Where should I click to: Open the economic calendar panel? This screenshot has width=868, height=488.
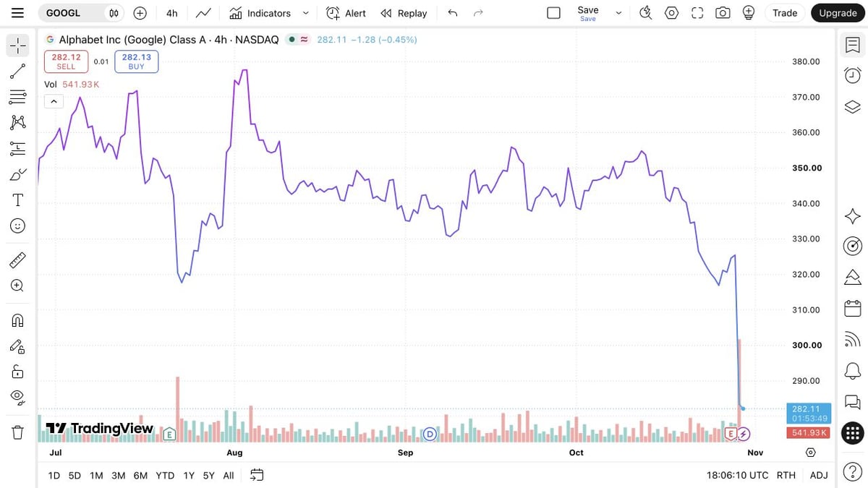tap(852, 309)
